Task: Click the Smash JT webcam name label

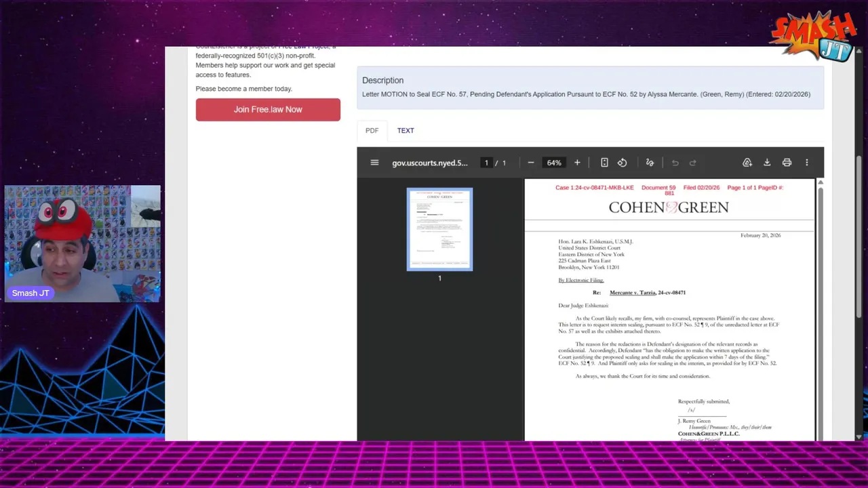Action: pyautogui.click(x=31, y=293)
